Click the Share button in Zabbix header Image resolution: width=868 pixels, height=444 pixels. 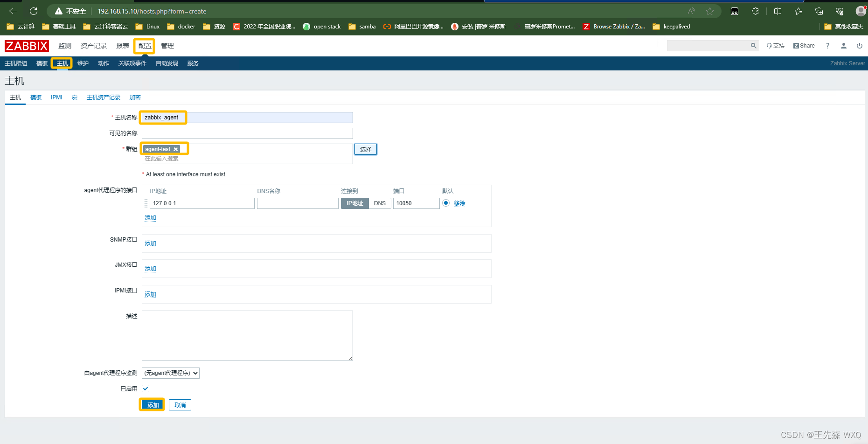point(804,46)
